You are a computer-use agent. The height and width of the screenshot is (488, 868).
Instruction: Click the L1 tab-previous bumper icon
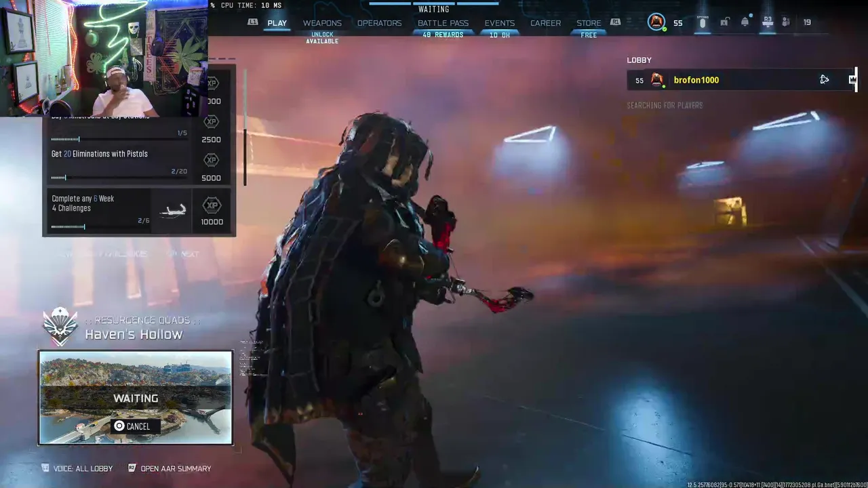[x=253, y=22]
